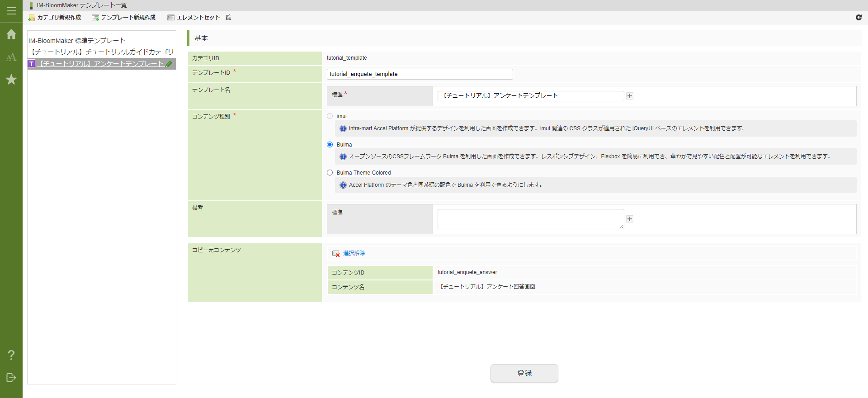Click tutorial_template category ID value

347,58
